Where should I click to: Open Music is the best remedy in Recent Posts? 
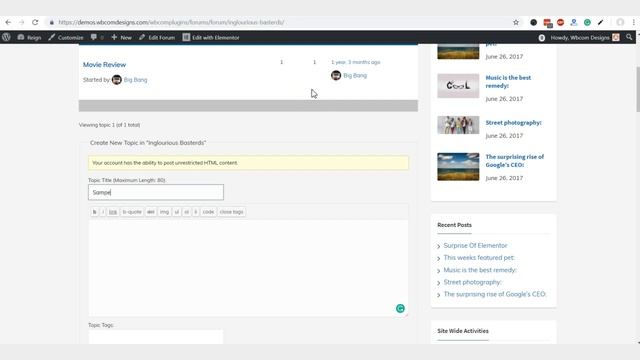click(x=480, y=270)
